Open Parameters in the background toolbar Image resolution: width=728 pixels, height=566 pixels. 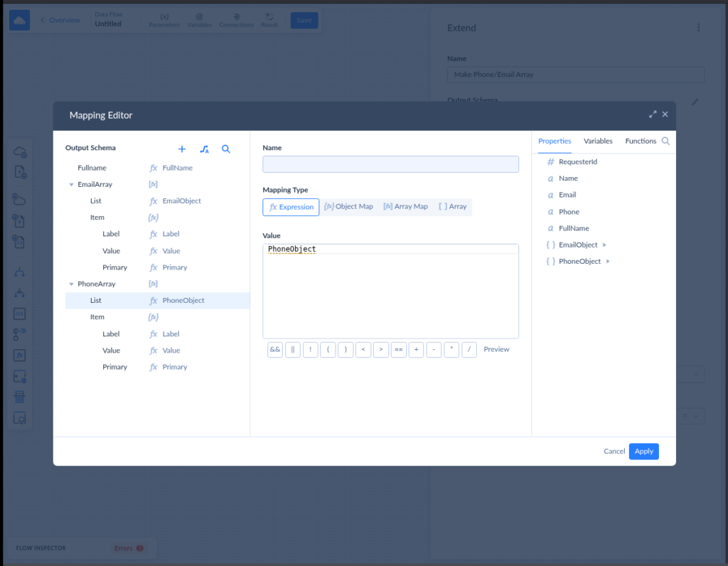coord(164,21)
